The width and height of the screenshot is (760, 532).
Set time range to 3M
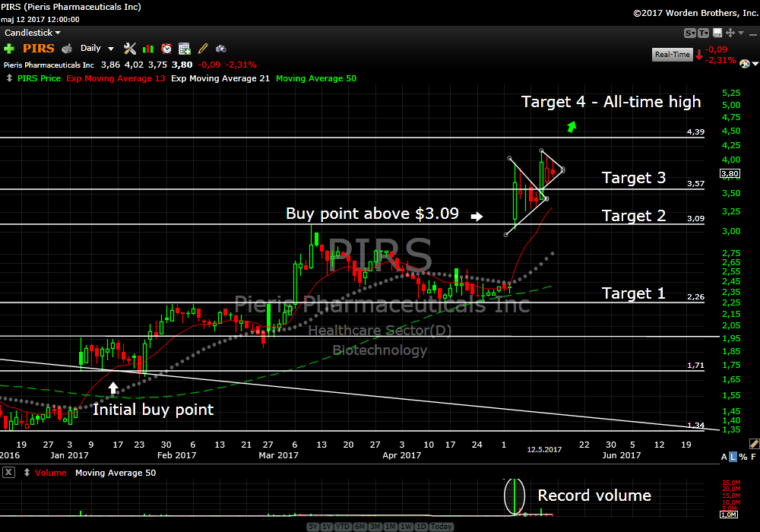[x=375, y=526]
